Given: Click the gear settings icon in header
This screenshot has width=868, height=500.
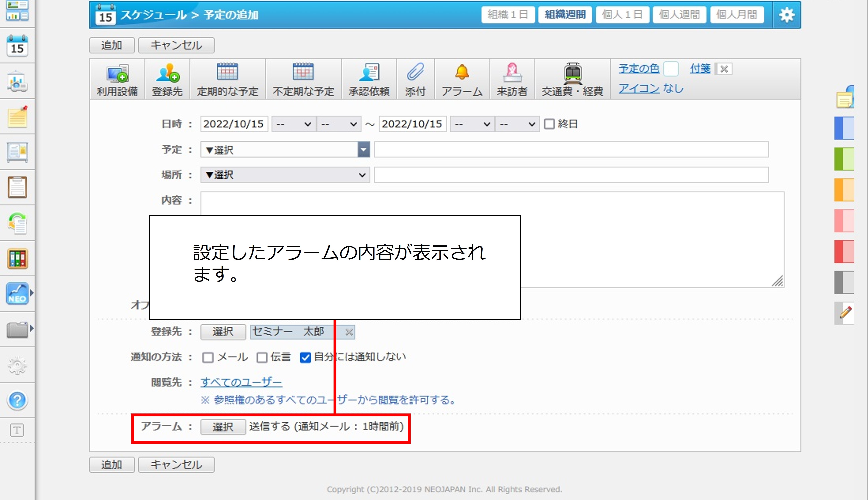Looking at the screenshot, I should [786, 15].
